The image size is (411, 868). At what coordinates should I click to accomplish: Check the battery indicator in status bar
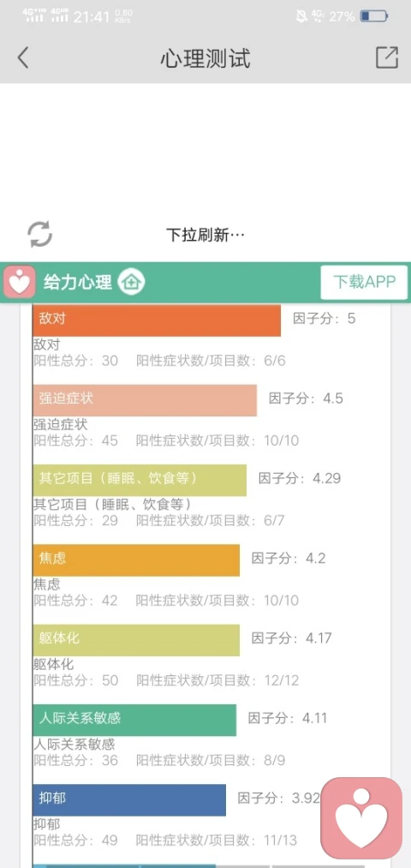374,16
